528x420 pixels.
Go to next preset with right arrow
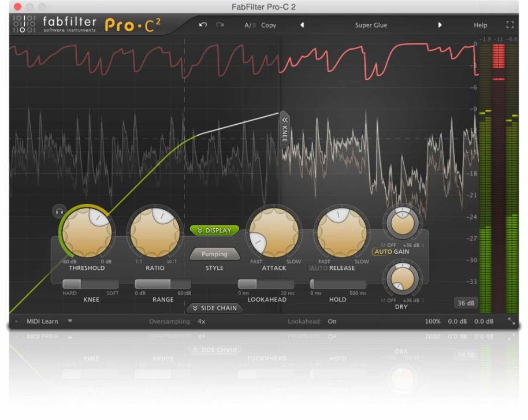click(440, 25)
